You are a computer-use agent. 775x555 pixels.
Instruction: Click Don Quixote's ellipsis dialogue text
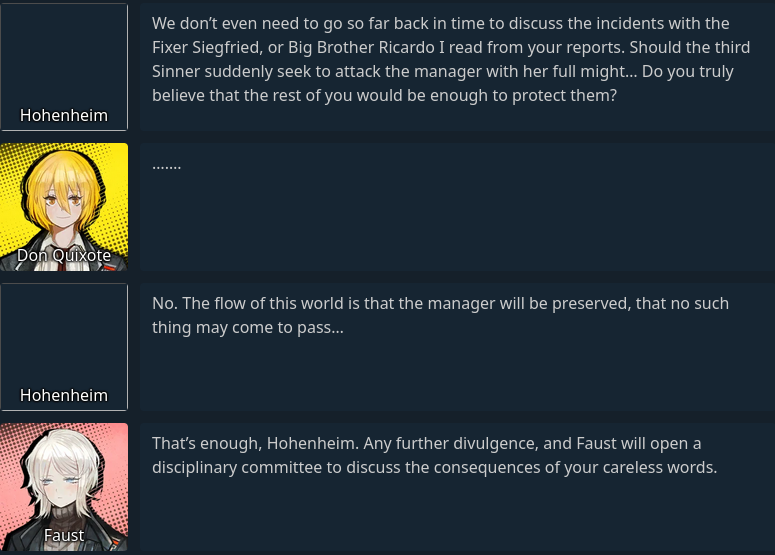(x=166, y=164)
